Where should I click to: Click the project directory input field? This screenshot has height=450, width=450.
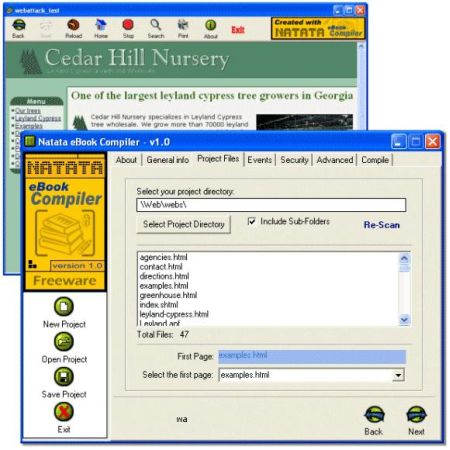tap(271, 205)
